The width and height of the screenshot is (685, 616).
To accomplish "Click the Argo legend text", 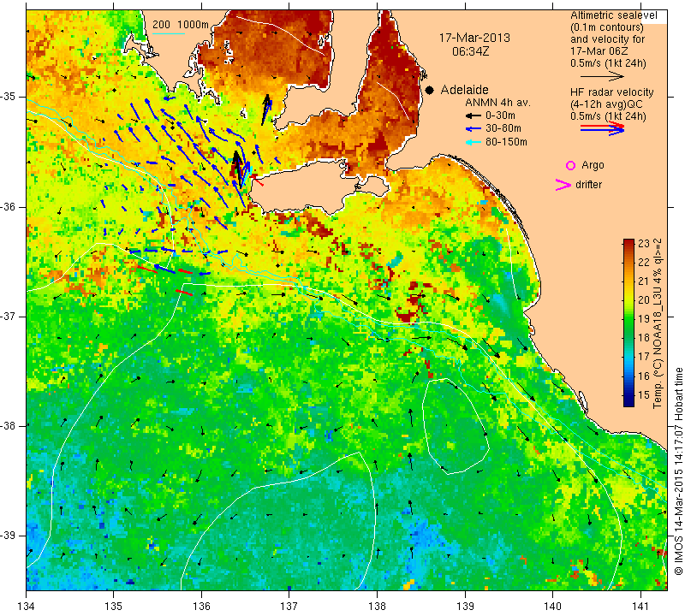I will click(593, 165).
